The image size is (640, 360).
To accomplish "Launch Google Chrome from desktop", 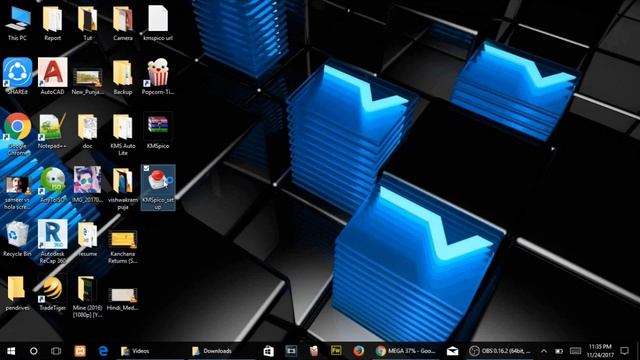I will click(x=18, y=134).
